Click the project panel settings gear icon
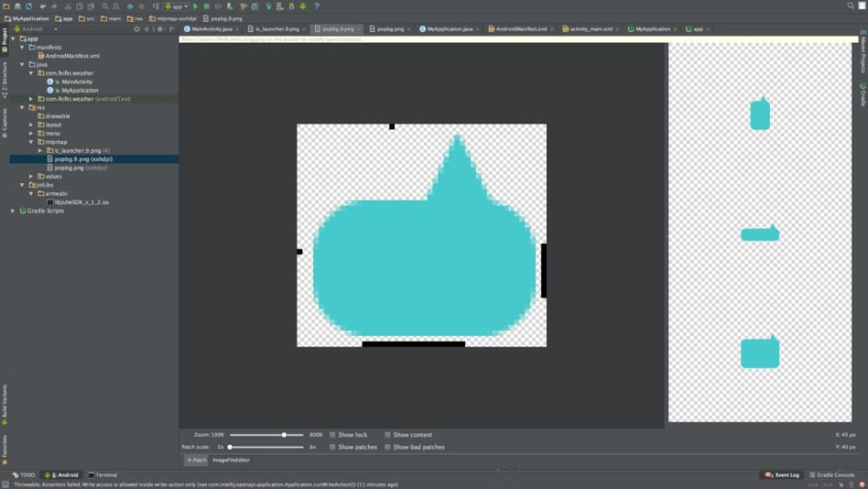Screen dimensions: 868x489 (x=160, y=29)
